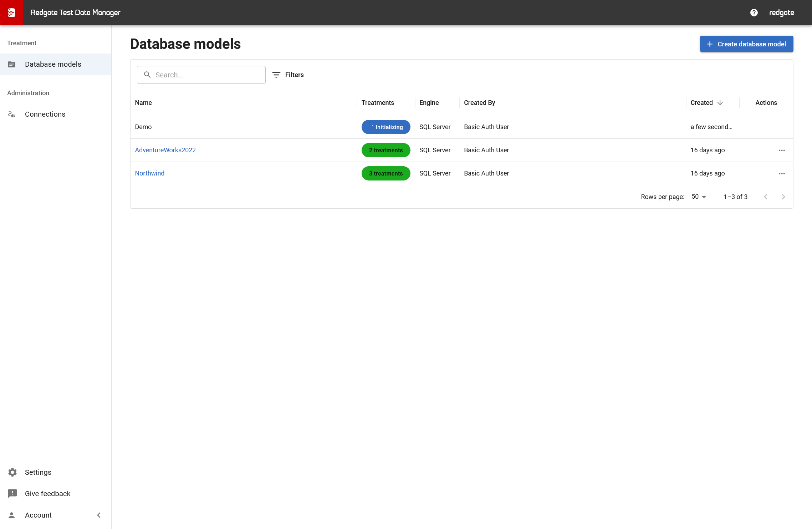This screenshot has width=812, height=529.
Task: Open Settings gear in sidebar
Action: pyautogui.click(x=12, y=472)
